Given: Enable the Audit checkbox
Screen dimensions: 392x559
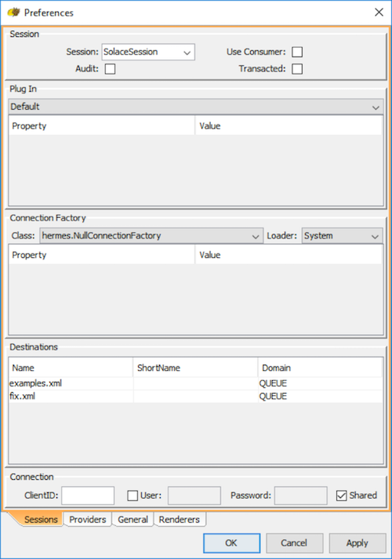Looking at the screenshot, I should coord(110,69).
